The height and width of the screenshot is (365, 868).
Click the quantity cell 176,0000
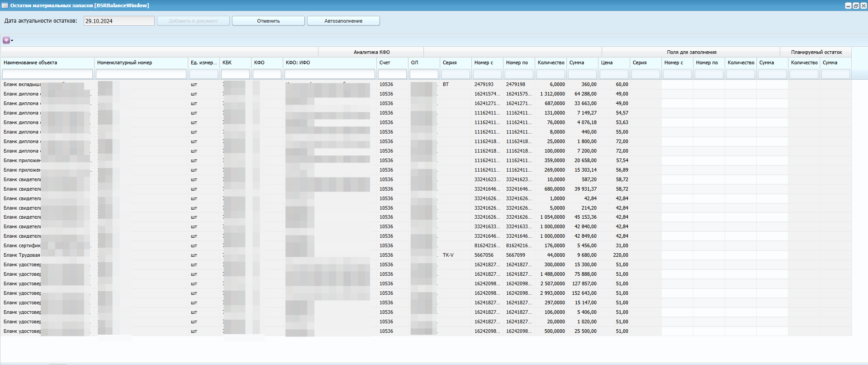(x=555, y=245)
